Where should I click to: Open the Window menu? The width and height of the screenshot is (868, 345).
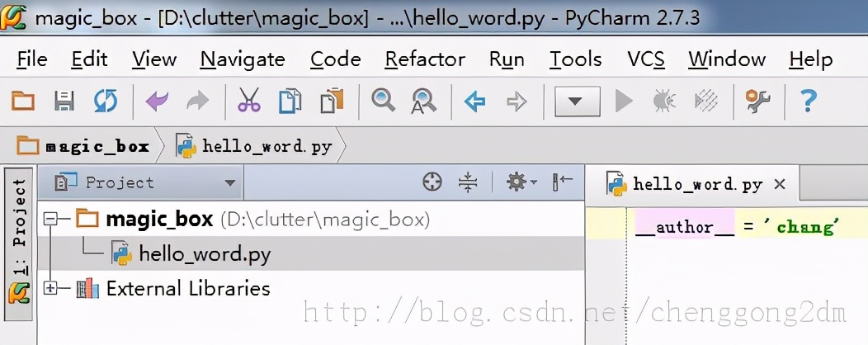pos(727,59)
